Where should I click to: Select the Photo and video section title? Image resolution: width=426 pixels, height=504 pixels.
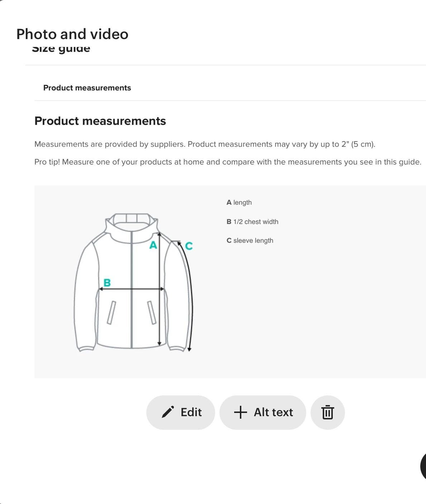[x=72, y=34]
